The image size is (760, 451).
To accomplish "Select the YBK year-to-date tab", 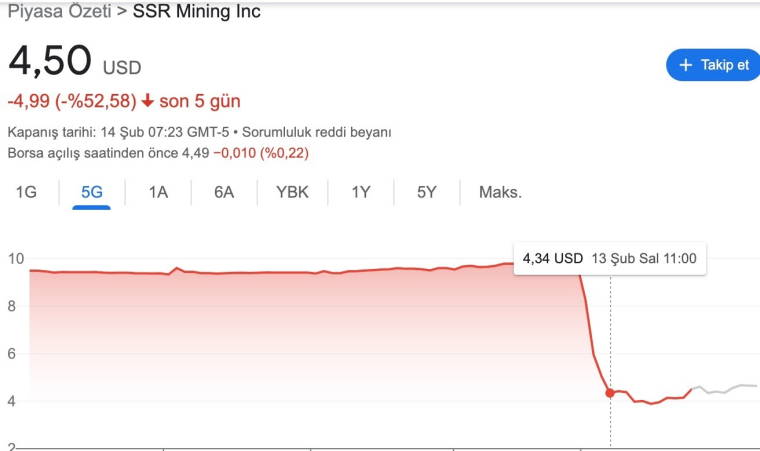I will 293,192.
